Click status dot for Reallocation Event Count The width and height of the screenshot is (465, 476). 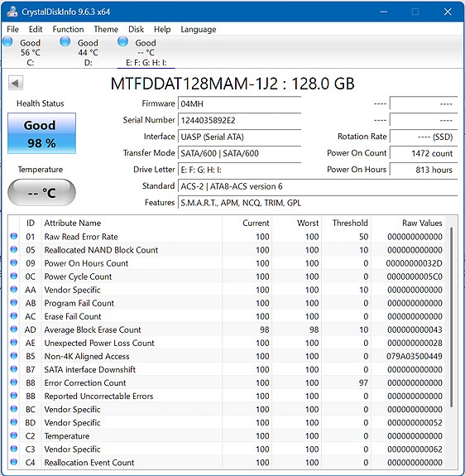pyautogui.click(x=13, y=462)
